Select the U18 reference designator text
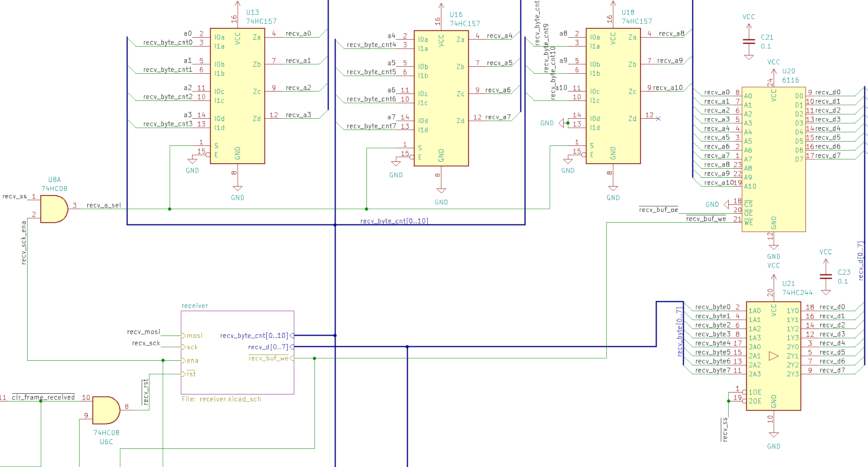Image resolution: width=868 pixels, height=467 pixels. coord(628,12)
